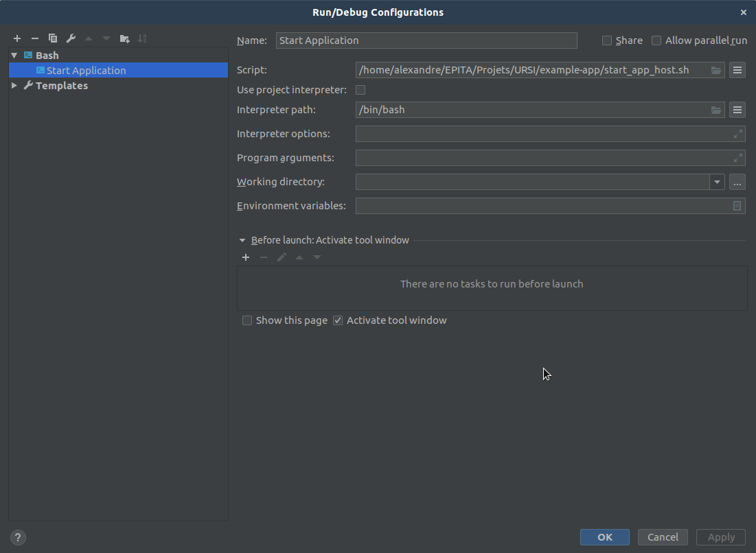Edit Environment variables via document icon

coord(737,206)
